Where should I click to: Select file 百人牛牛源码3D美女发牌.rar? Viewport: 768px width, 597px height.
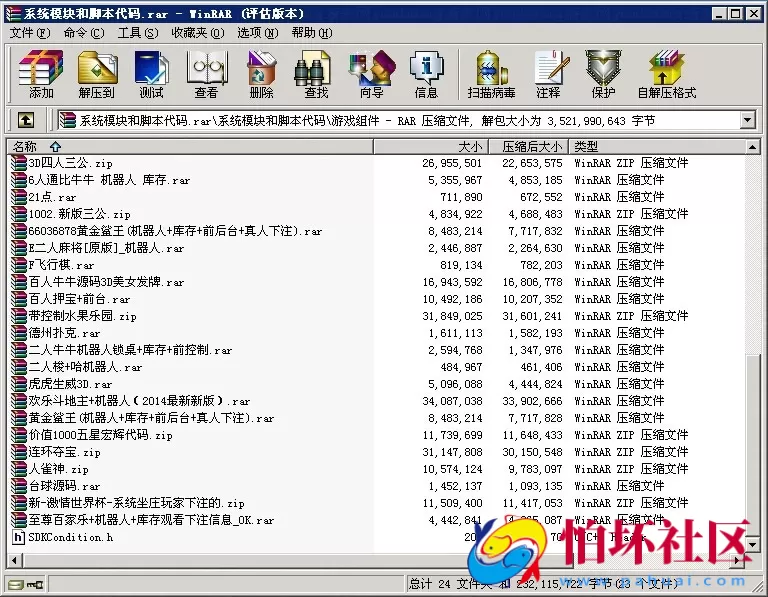pyautogui.click(x=106, y=282)
